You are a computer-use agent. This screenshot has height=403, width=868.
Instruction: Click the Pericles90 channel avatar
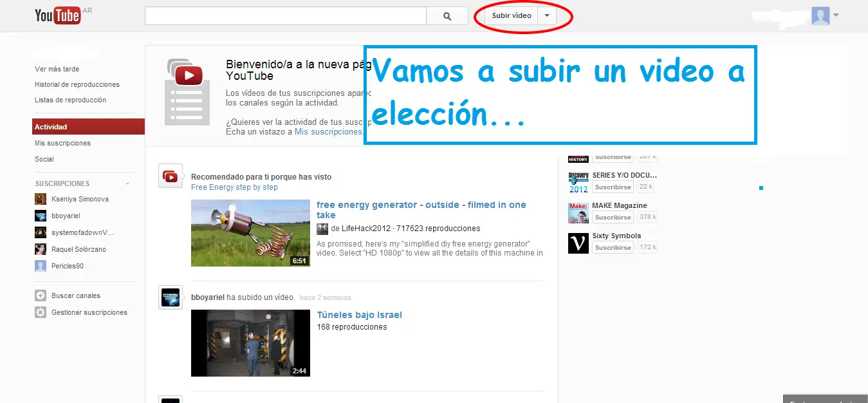point(41,266)
